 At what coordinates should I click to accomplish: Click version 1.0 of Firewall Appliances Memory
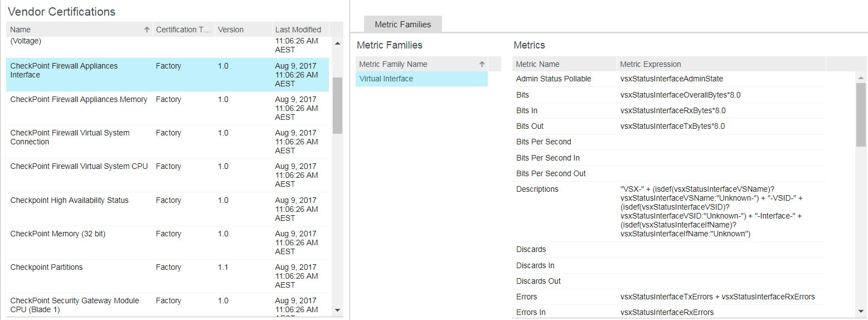click(223, 99)
